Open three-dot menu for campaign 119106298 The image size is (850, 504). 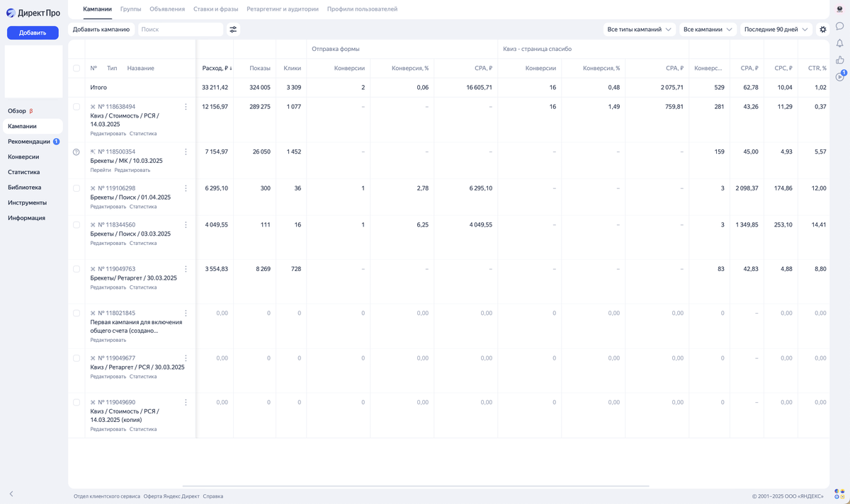[186, 188]
